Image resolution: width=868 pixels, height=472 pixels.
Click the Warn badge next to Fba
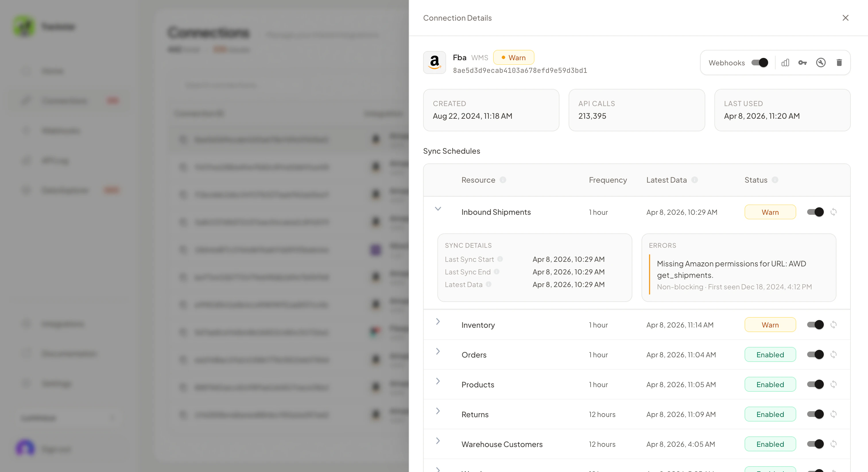[513, 57]
